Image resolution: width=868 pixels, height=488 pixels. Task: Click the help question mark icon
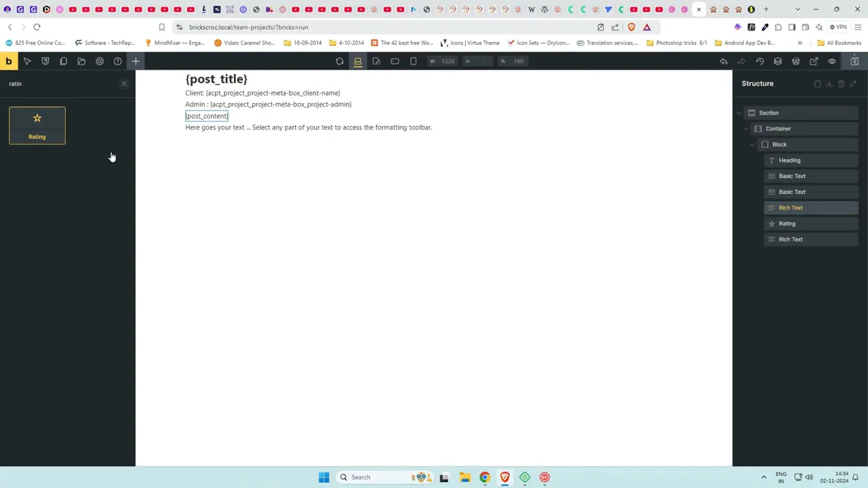pyautogui.click(x=117, y=62)
